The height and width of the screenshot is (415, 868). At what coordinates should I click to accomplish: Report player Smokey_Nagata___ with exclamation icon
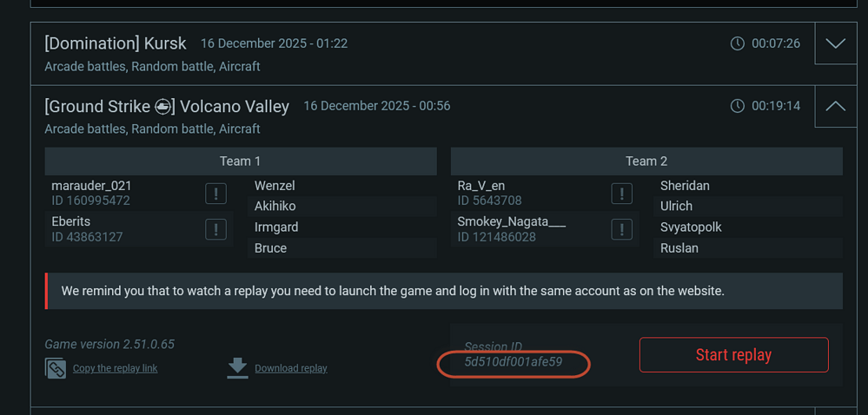(622, 229)
